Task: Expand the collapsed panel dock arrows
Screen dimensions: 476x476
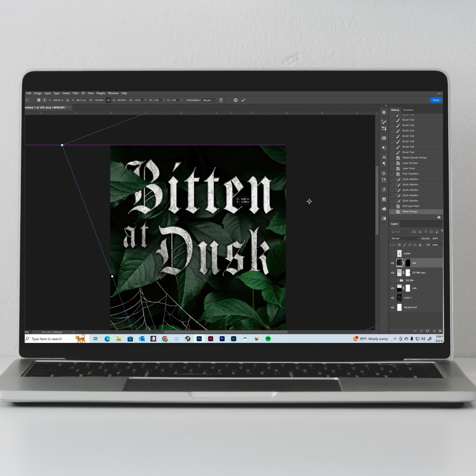Action: click(x=386, y=105)
